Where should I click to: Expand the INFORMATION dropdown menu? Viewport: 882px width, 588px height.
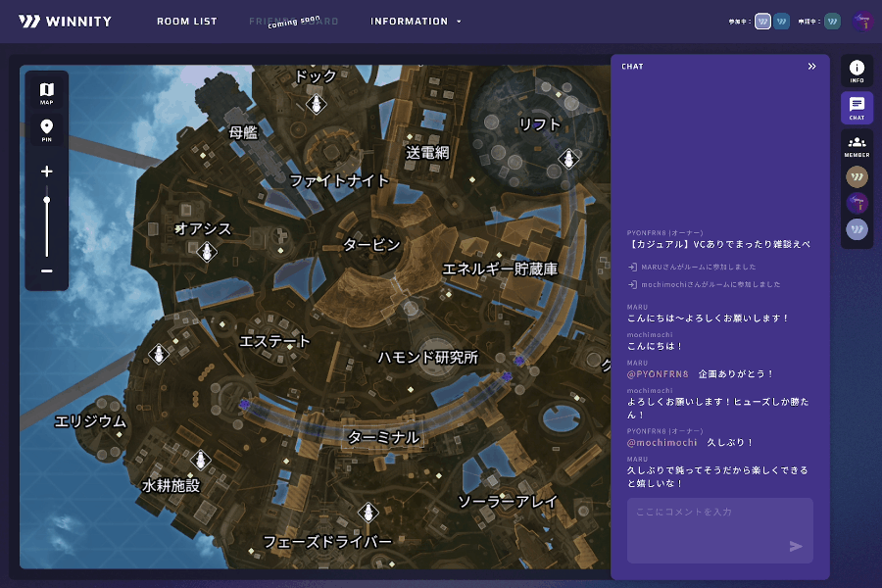(x=416, y=22)
